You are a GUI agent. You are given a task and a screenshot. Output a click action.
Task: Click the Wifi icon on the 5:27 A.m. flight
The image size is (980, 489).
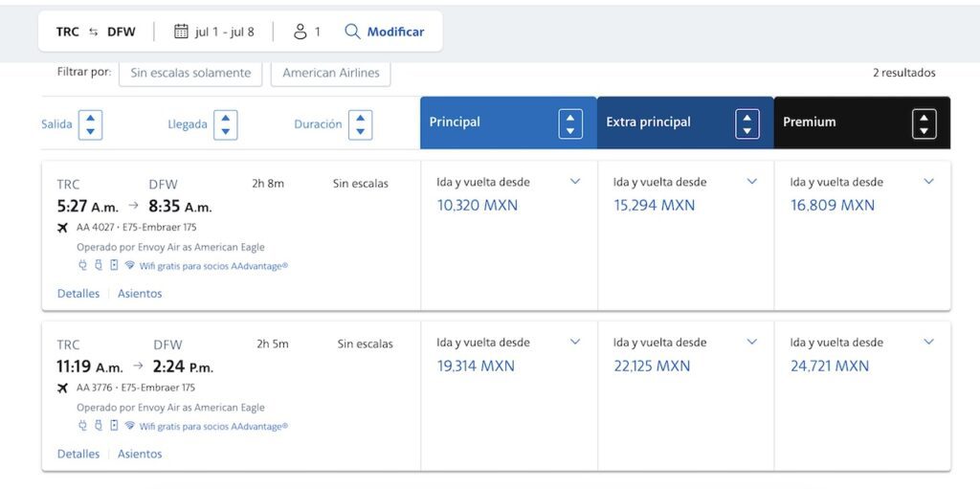[x=129, y=265]
